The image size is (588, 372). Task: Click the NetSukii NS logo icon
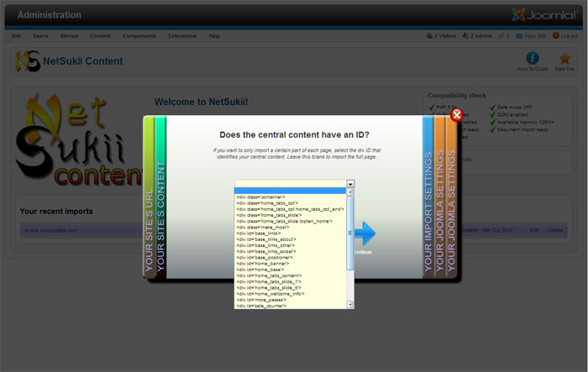pos(28,60)
